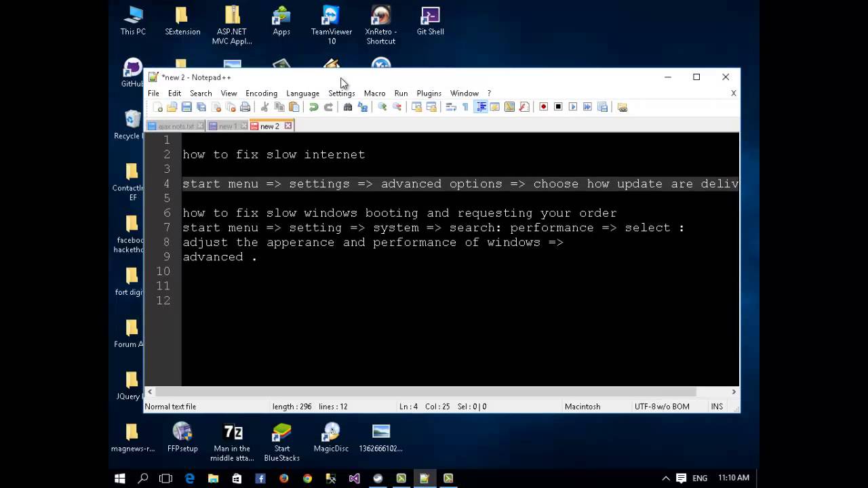
Task: Toggle Show All Characters pilcrow icon
Action: coord(465,107)
